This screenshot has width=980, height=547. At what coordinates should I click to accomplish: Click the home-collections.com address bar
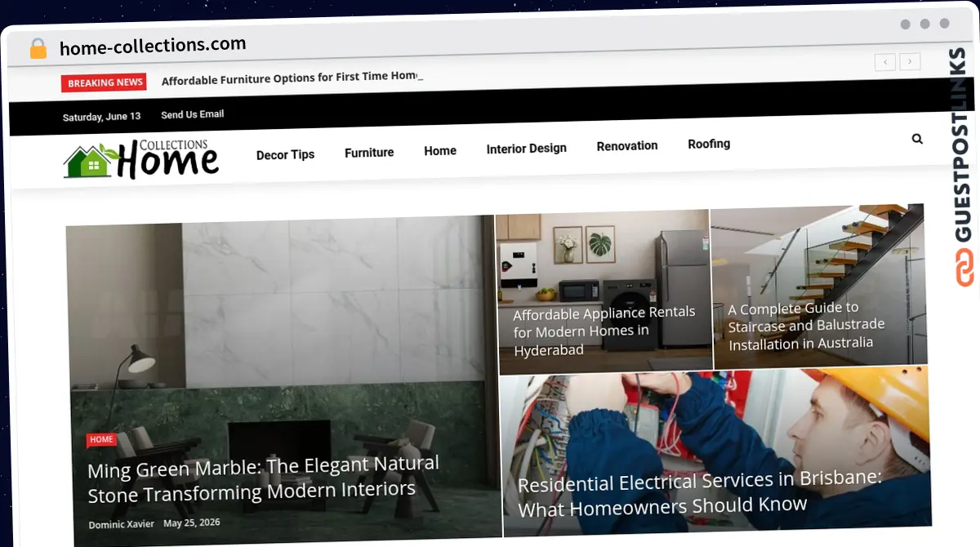coord(153,46)
